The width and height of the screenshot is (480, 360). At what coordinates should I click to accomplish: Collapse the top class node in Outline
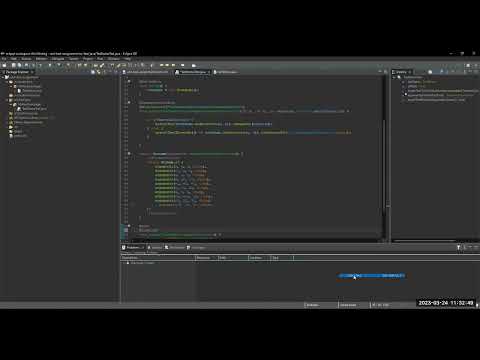tap(394, 77)
